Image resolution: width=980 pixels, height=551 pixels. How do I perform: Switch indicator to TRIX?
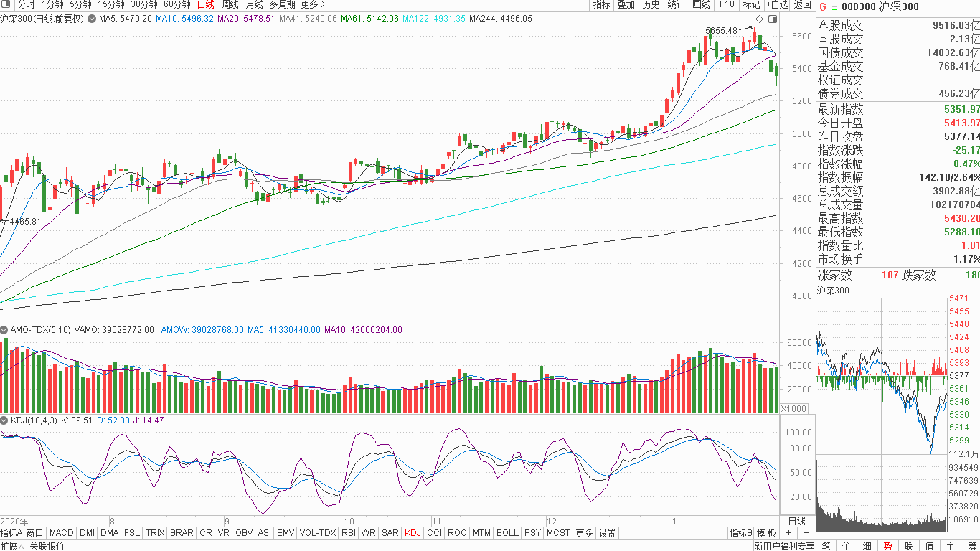tap(155, 533)
